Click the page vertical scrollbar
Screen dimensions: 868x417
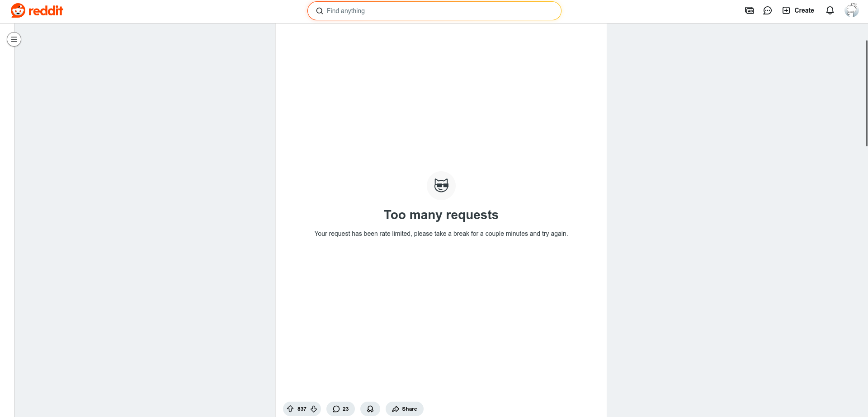[x=866, y=93]
